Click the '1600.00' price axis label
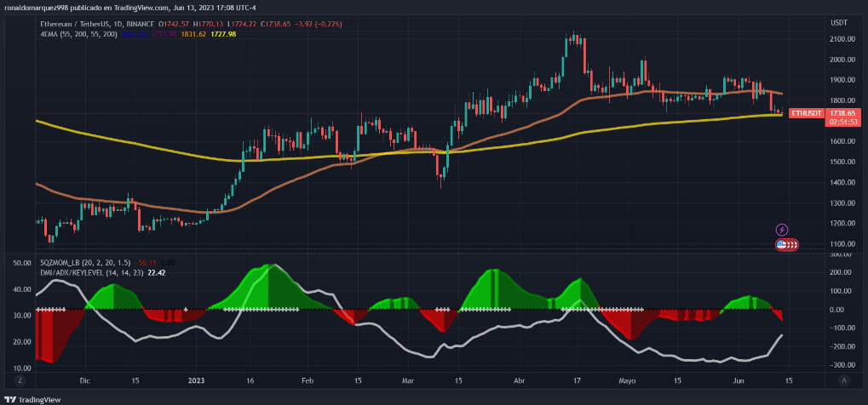 pyautogui.click(x=842, y=141)
